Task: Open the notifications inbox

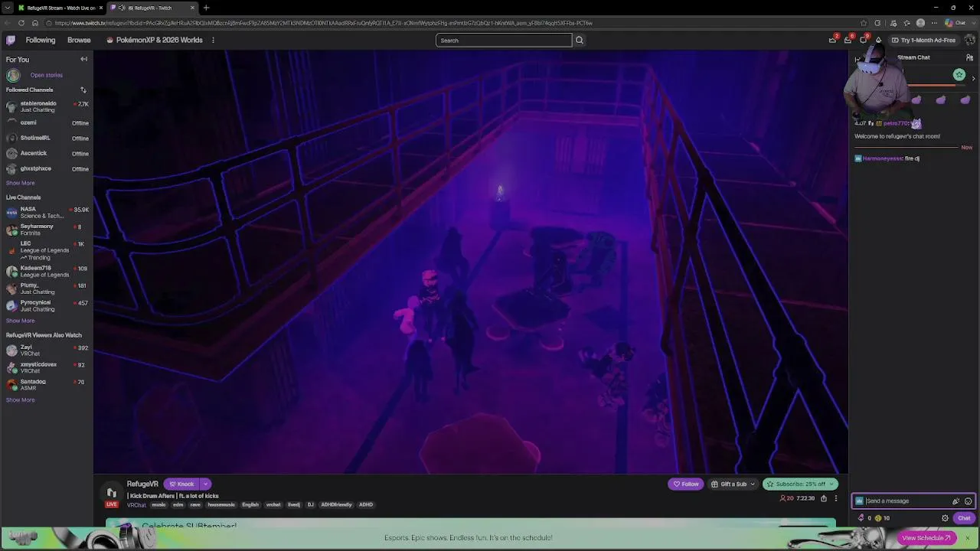Action: coord(848,40)
